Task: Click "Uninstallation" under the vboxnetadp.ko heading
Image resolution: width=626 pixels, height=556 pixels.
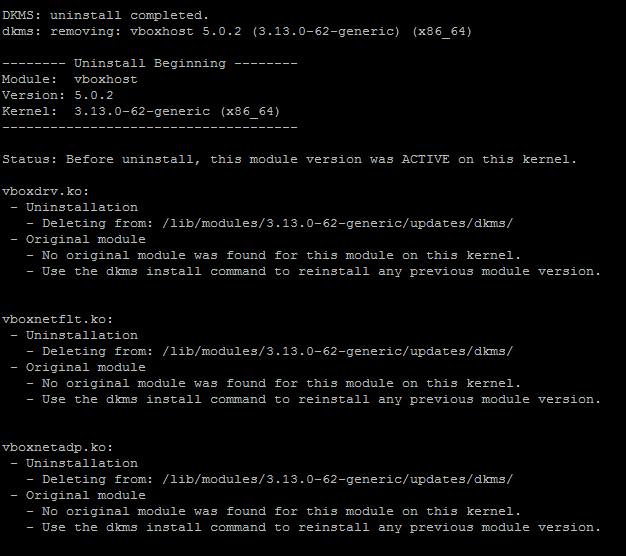Action: [82, 463]
